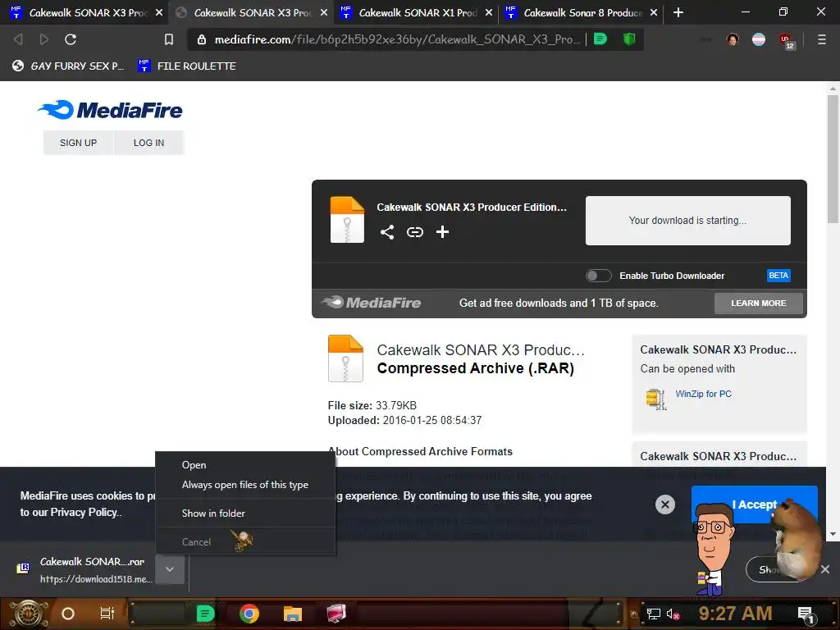Open the green shield icon in the address bar
This screenshot has height=630, width=840.
629,39
